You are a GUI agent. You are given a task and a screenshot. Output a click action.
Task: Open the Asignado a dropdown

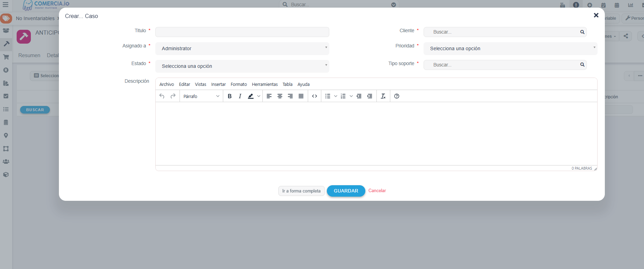click(242, 48)
